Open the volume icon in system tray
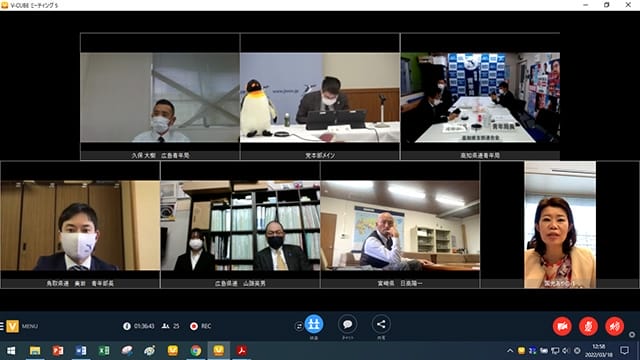 coord(566,351)
